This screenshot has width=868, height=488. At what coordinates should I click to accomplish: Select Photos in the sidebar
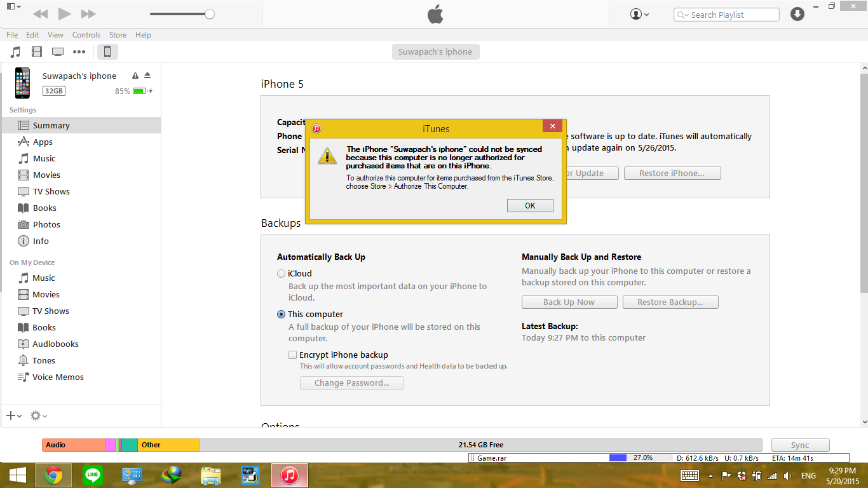click(x=81, y=224)
